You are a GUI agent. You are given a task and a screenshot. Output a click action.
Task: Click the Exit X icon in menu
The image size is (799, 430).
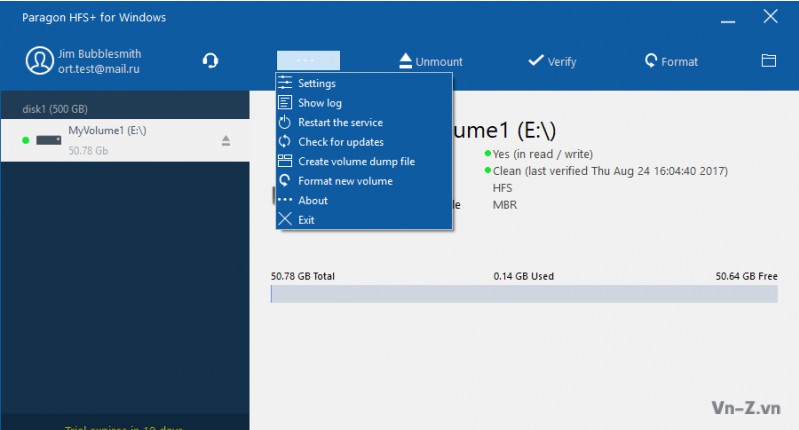click(x=285, y=219)
